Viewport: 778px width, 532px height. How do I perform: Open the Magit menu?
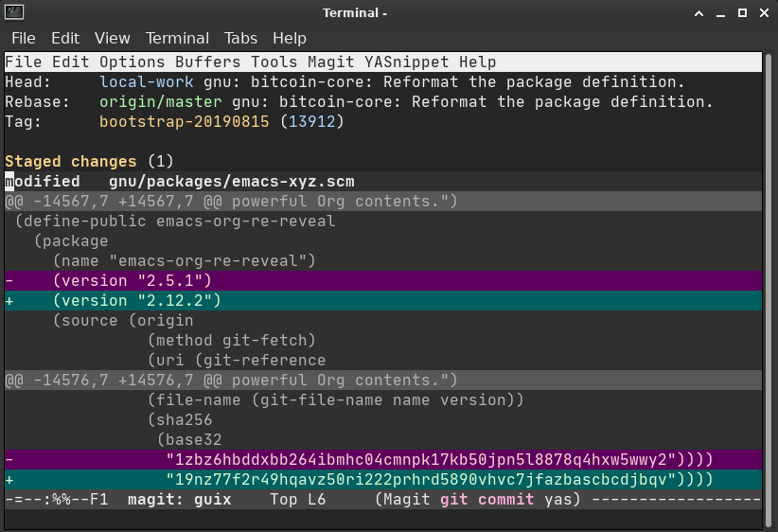click(x=331, y=62)
